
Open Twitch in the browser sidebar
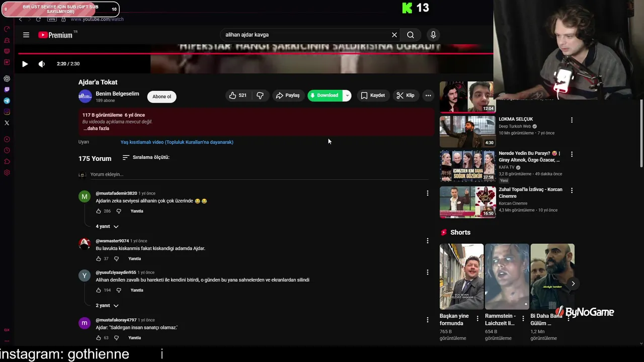[7, 89]
